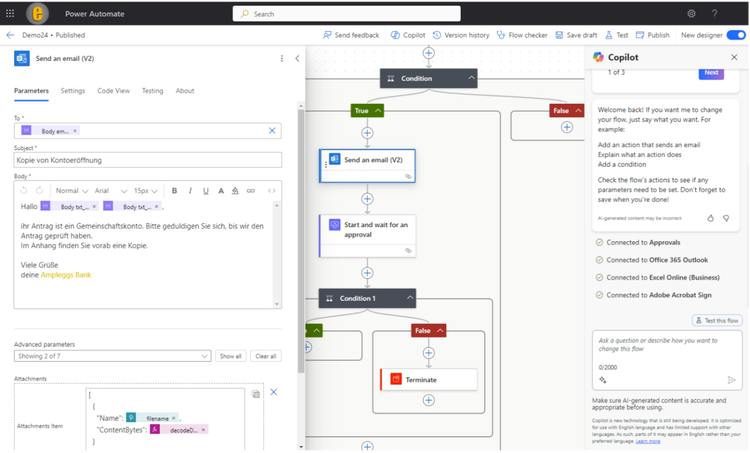Open the highlight color picker

click(235, 190)
